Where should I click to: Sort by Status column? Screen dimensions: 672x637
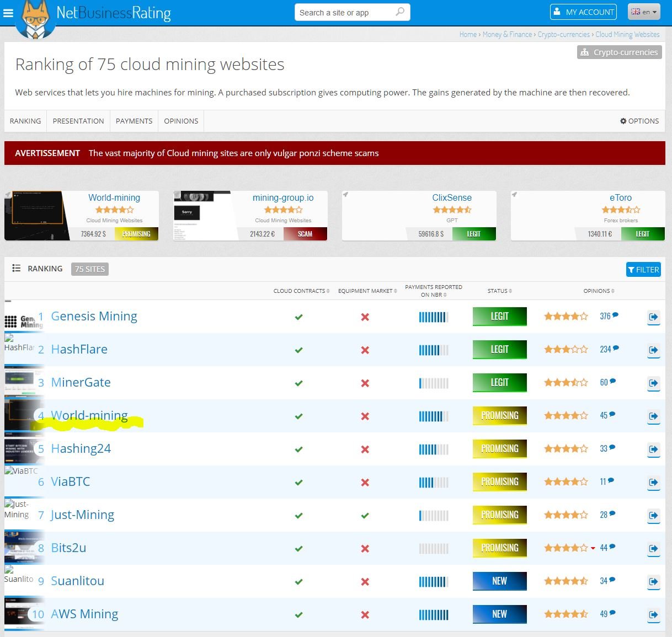pos(499,291)
